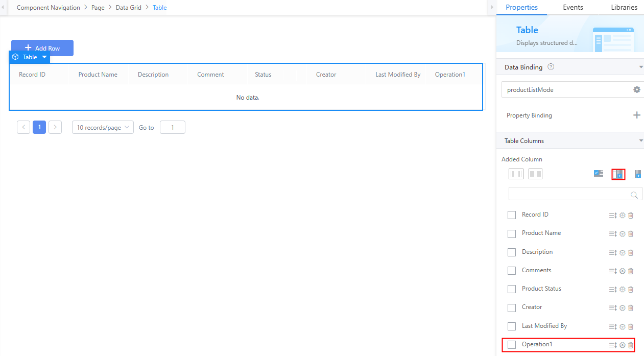Screen dimensions: 644x356
Task: Click the sort handle for Record ID column
Action: [x=613, y=216]
